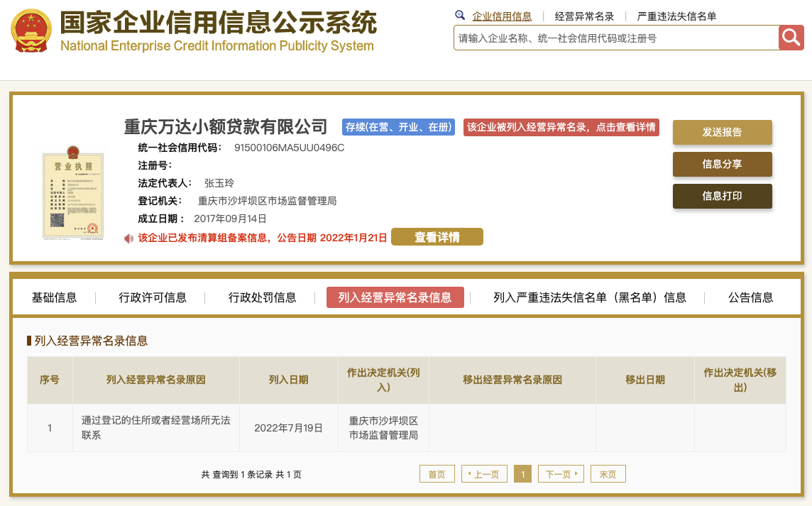Viewport: 812px width, 506px height.
Task: Open the 基础信息 tab
Action: pyautogui.click(x=54, y=297)
